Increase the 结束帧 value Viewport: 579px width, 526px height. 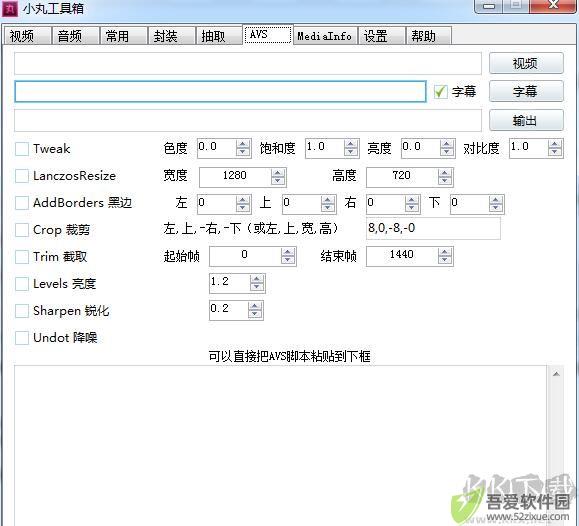pyautogui.click(x=445, y=252)
